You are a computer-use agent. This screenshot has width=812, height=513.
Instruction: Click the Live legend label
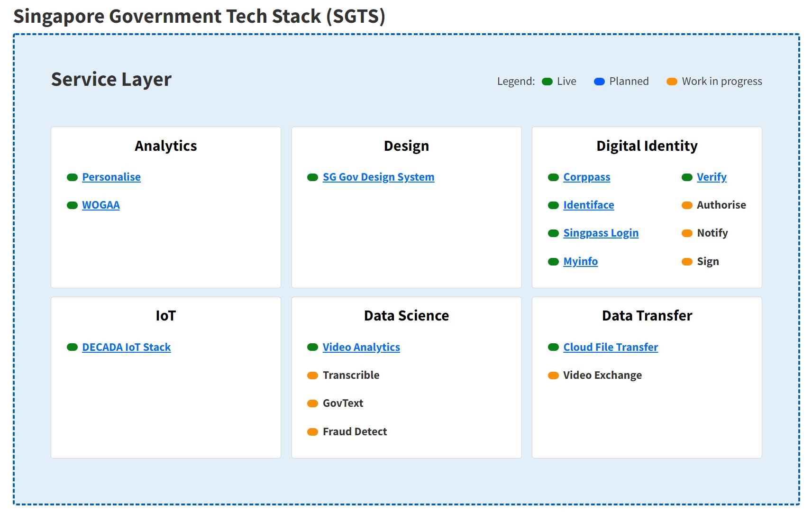pos(566,81)
